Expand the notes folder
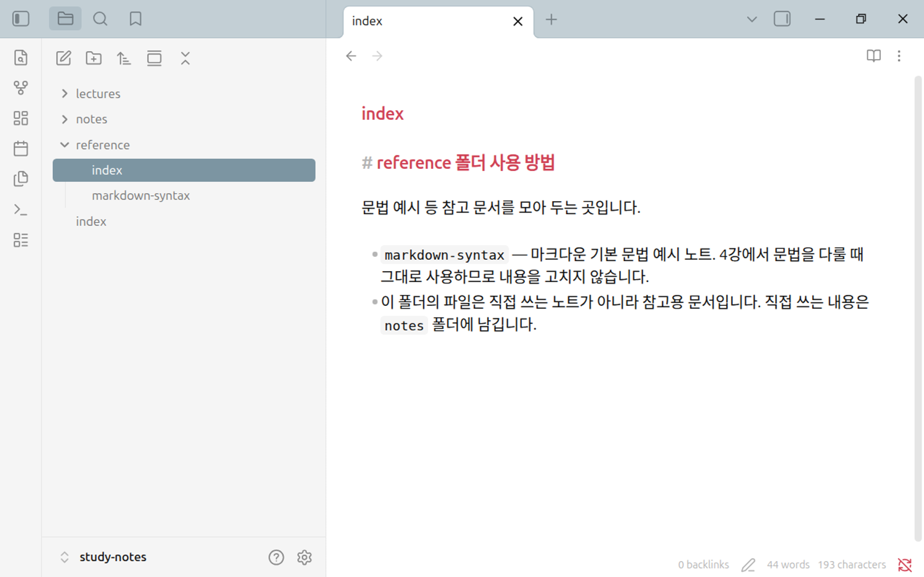The height and width of the screenshot is (577, 924). 184,119
